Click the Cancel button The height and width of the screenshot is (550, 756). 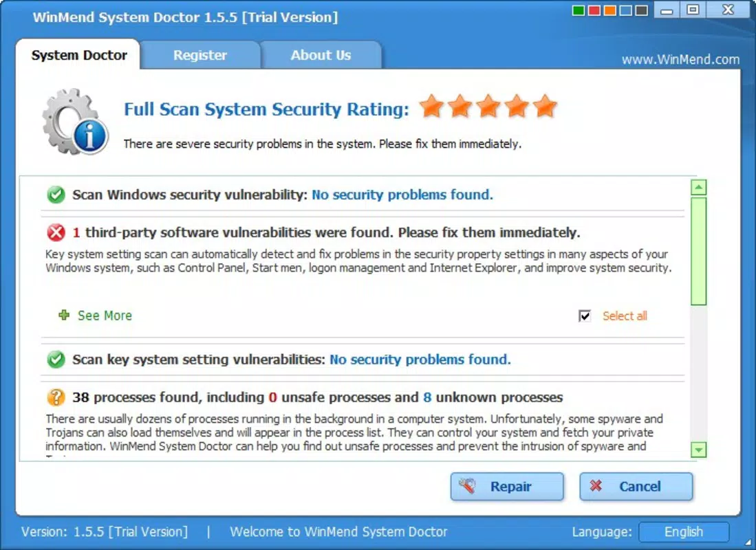pyautogui.click(x=636, y=486)
